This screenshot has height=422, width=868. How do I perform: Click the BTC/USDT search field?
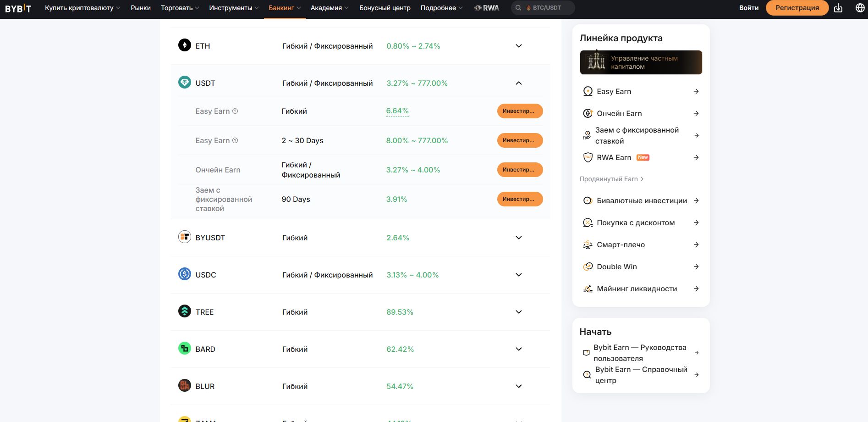(543, 8)
